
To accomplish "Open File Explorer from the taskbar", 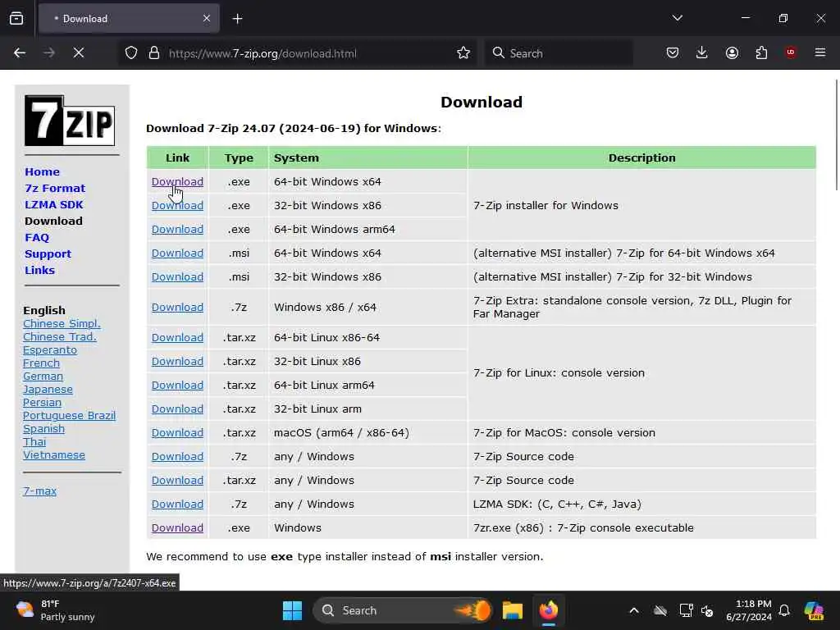I will coord(512,610).
